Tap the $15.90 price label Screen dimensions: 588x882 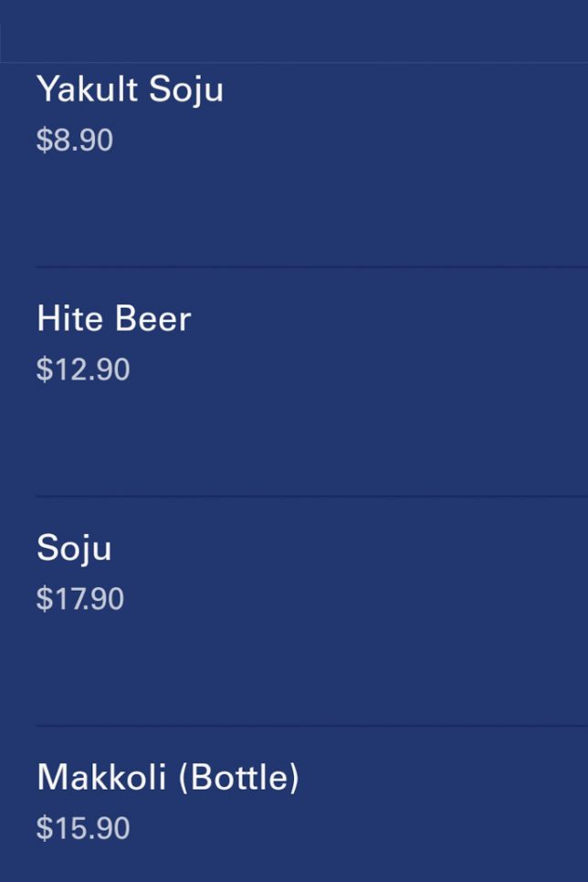coord(83,828)
